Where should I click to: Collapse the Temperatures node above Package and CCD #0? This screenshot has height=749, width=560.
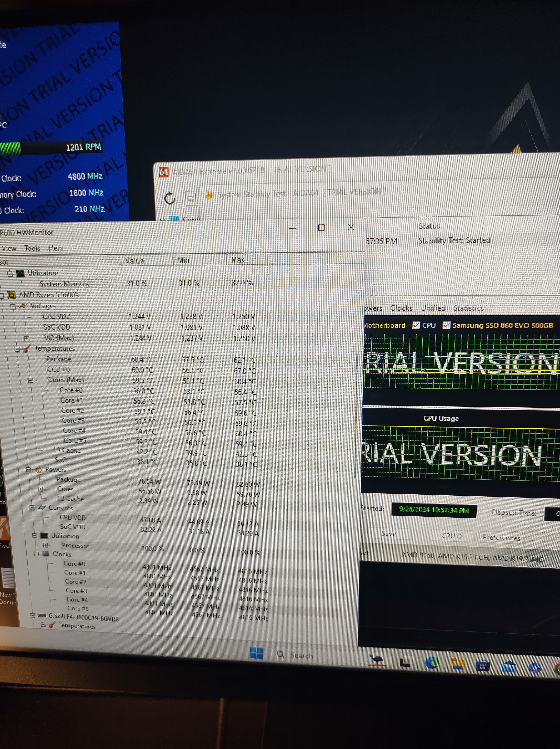[17, 349]
